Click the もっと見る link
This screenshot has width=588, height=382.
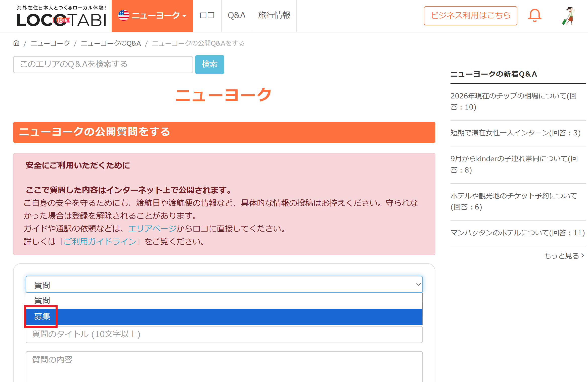pyautogui.click(x=564, y=256)
